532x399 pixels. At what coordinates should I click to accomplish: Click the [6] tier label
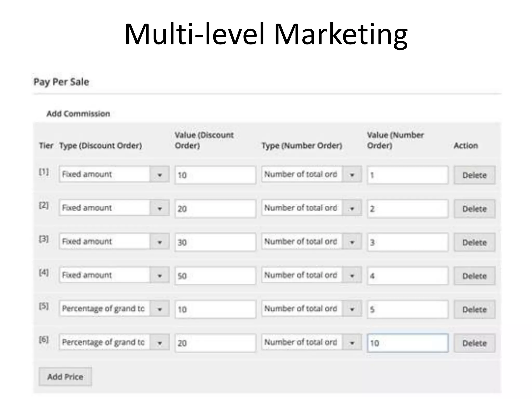[44, 340]
